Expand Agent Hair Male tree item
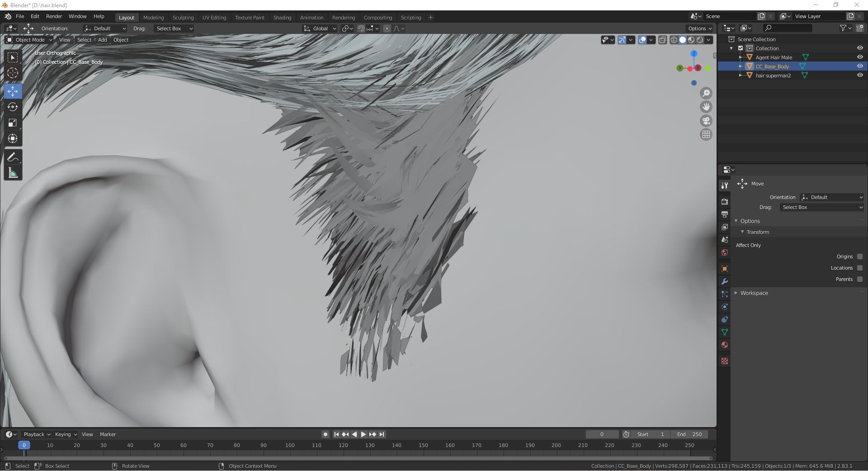The height and width of the screenshot is (471, 868). pyautogui.click(x=741, y=57)
